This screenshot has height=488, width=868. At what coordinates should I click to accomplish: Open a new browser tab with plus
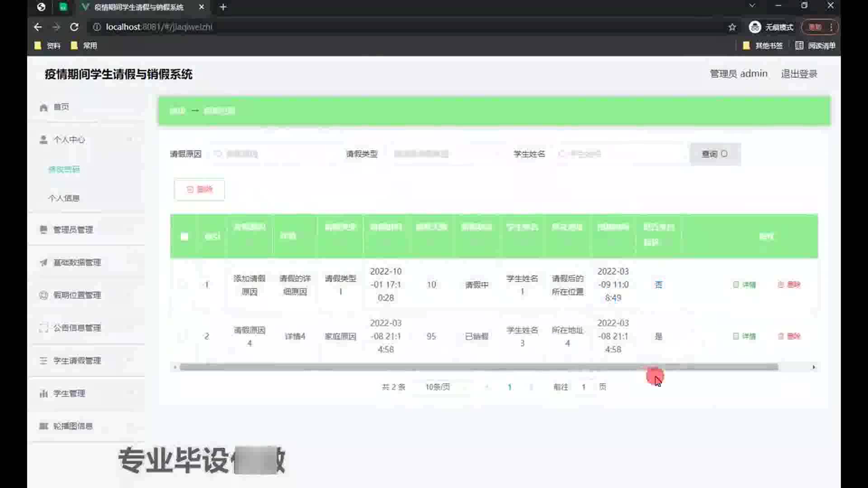click(x=223, y=7)
